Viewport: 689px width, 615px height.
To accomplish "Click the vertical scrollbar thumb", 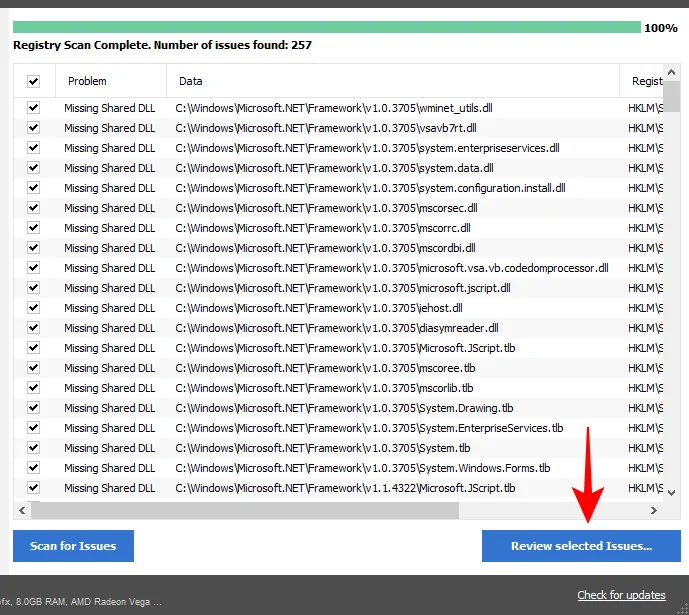I will tap(672, 96).
